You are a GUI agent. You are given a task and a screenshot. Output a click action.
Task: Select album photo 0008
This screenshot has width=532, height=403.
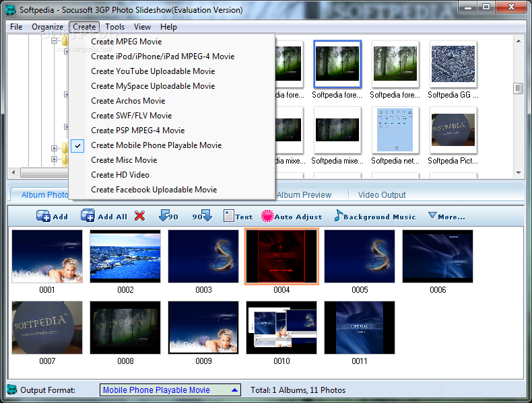point(125,328)
